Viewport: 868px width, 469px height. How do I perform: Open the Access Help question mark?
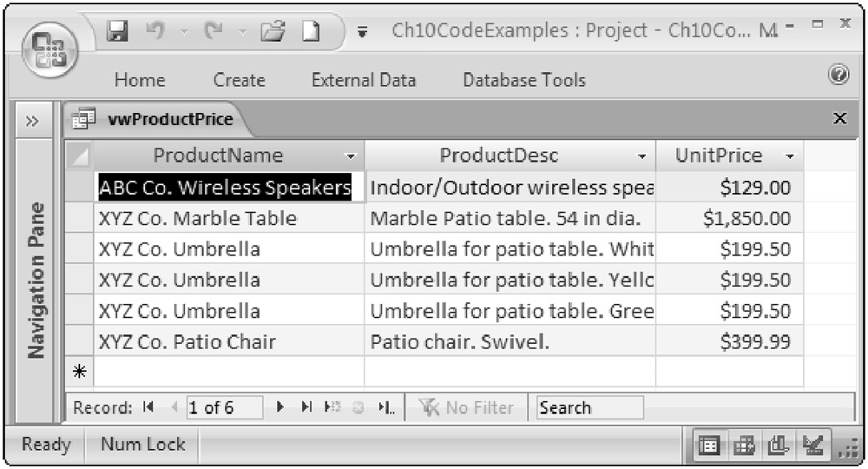pyautogui.click(x=838, y=77)
